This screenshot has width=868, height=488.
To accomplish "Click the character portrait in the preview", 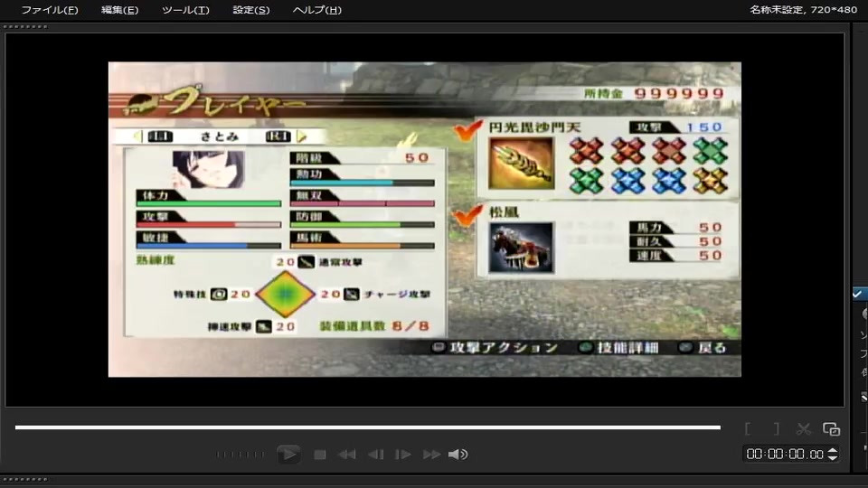I will coord(208,169).
